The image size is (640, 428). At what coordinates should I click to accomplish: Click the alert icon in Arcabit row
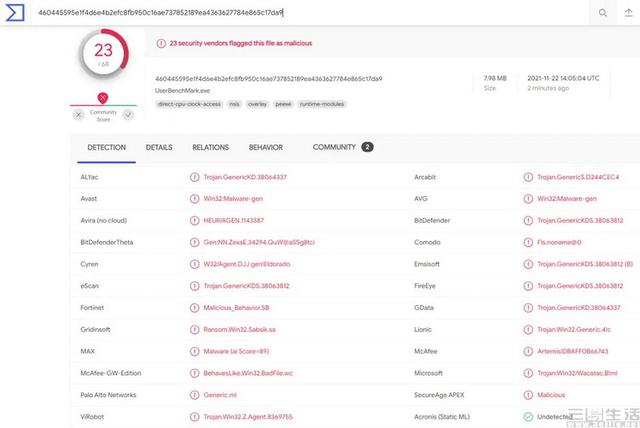(x=528, y=177)
